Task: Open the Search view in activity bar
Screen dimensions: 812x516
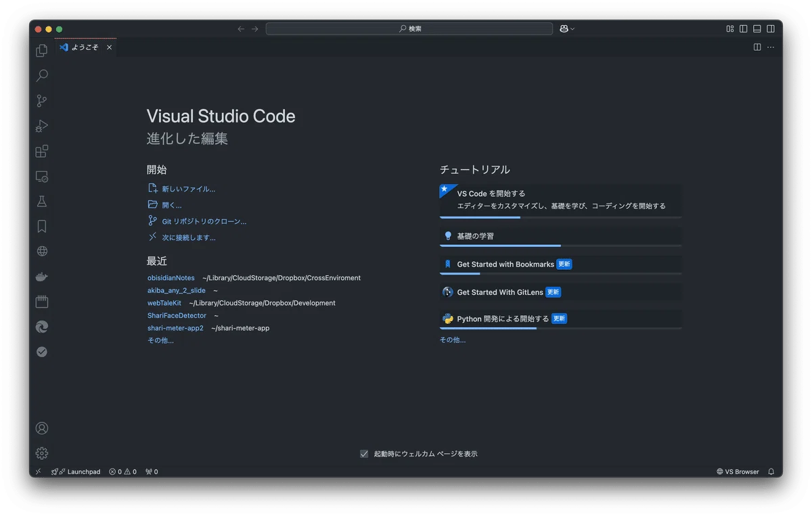Action: pos(42,76)
